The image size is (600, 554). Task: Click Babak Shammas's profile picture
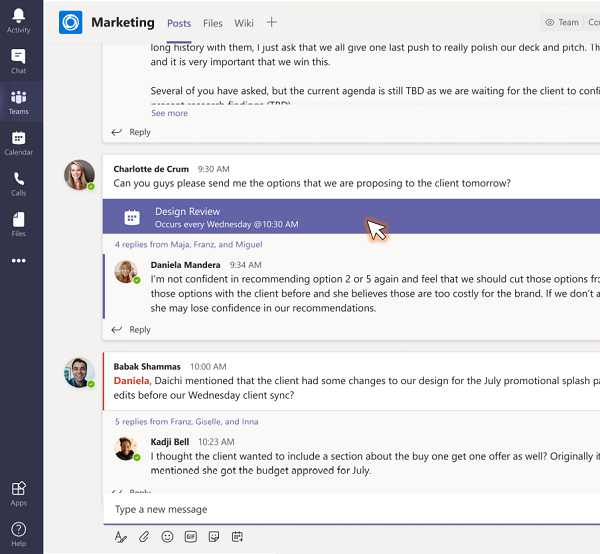coord(79,373)
